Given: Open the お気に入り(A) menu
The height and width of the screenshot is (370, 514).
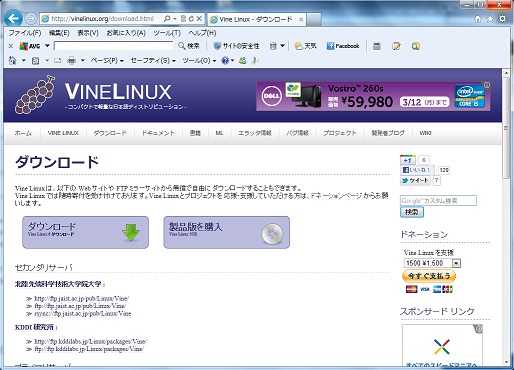Looking at the screenshot, I should coord(126,33).
